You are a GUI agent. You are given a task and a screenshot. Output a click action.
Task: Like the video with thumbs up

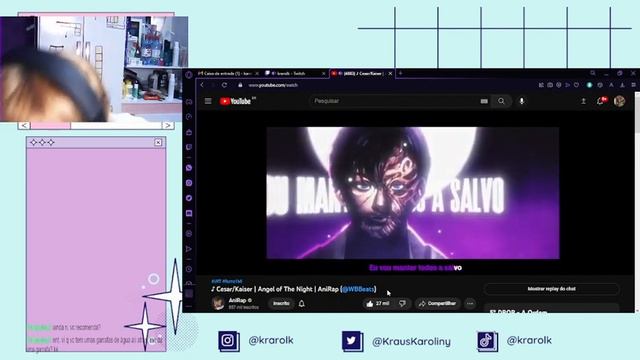[378, 304]
